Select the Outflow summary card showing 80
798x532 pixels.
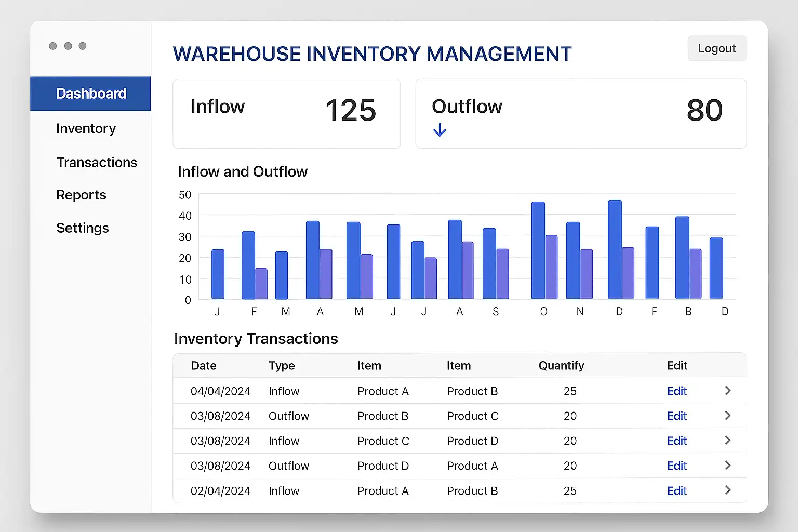580,113
